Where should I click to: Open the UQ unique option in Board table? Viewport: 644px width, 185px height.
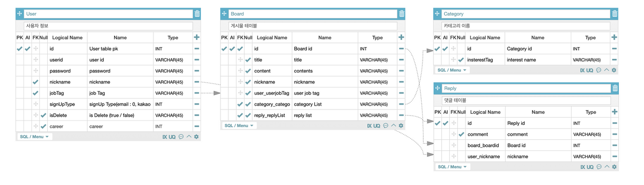tap(377, 126)
